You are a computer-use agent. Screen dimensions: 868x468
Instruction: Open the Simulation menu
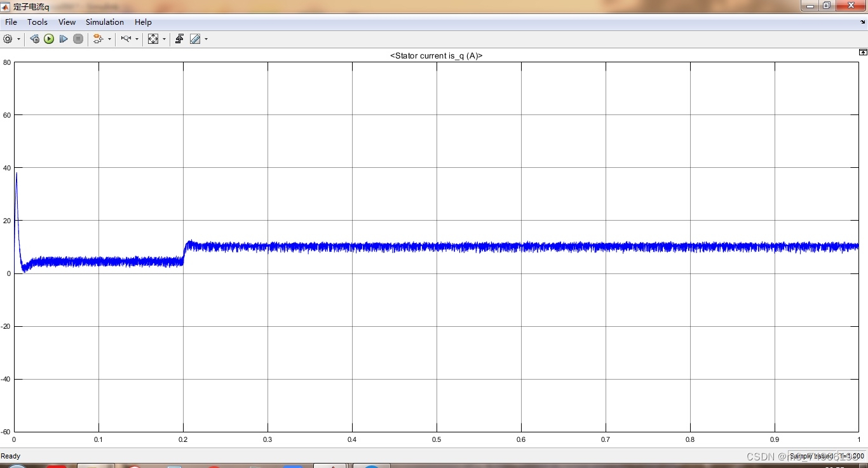click(x=105, y=22)
